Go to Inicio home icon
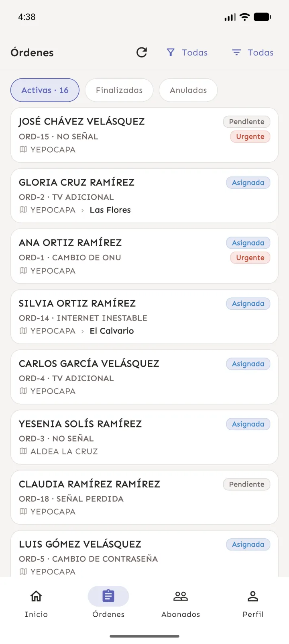289x644 pixels. point(36,596)
